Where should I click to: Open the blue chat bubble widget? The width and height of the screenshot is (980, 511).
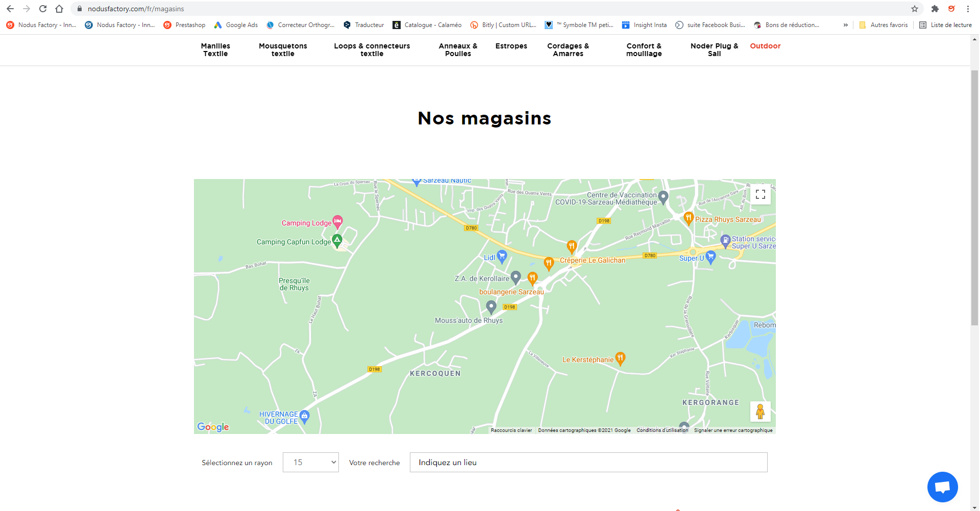pos(943,487)
